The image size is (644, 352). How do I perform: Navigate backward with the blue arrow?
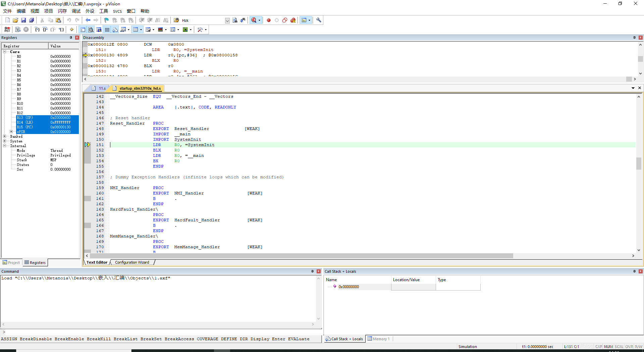pos(88,20)
